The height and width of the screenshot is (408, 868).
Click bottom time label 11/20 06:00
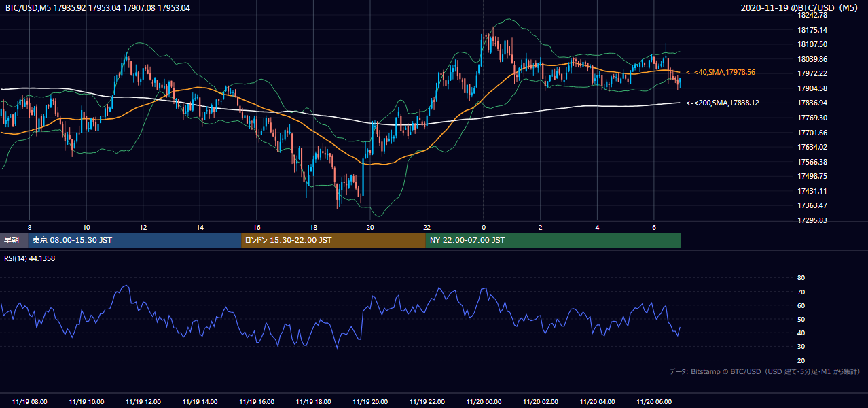tap(654, 402)
